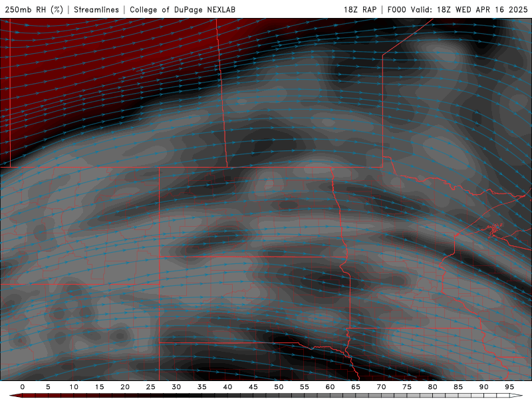Click the "F000" forecast hour text
This screenshot has height=399, width=532.
coord(396,9)
